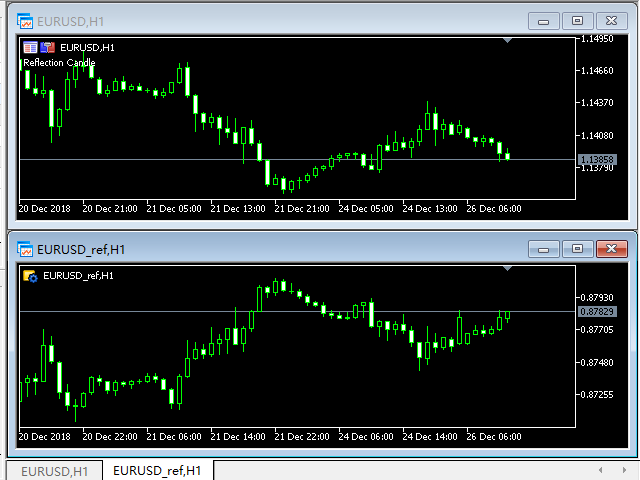The width and height of the screenshot is (640, 480).
Task: Click the 20 Dec 21:00 time label
Action: pyautogui.click(x=110, y=209)
